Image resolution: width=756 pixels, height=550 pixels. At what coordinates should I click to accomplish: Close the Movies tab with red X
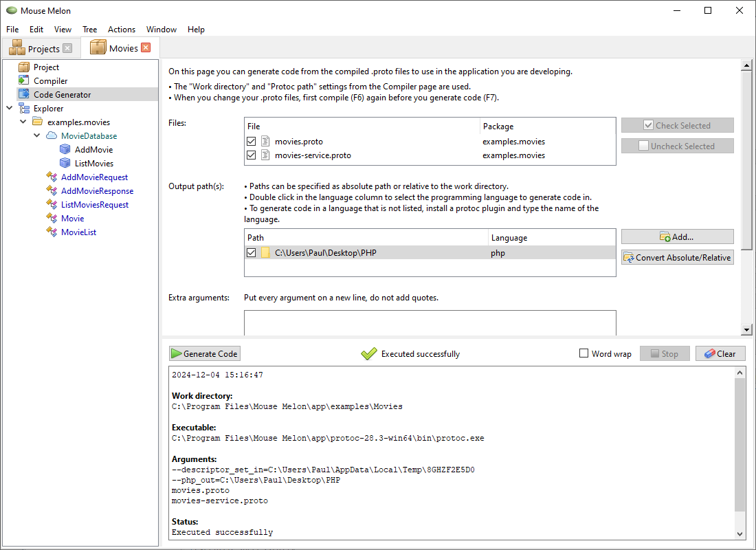[146, 48]
